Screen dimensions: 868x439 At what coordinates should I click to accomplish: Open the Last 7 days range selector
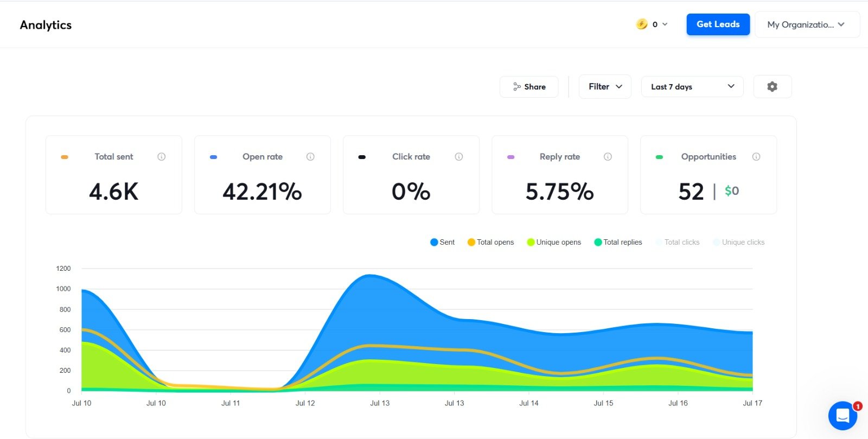pyautogui.click(x=692, y=87)
